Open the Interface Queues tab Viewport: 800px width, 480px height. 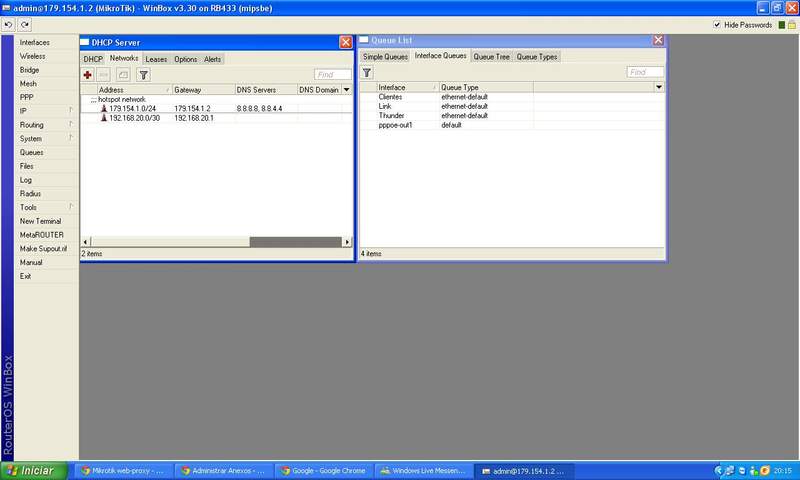point(440,56)
